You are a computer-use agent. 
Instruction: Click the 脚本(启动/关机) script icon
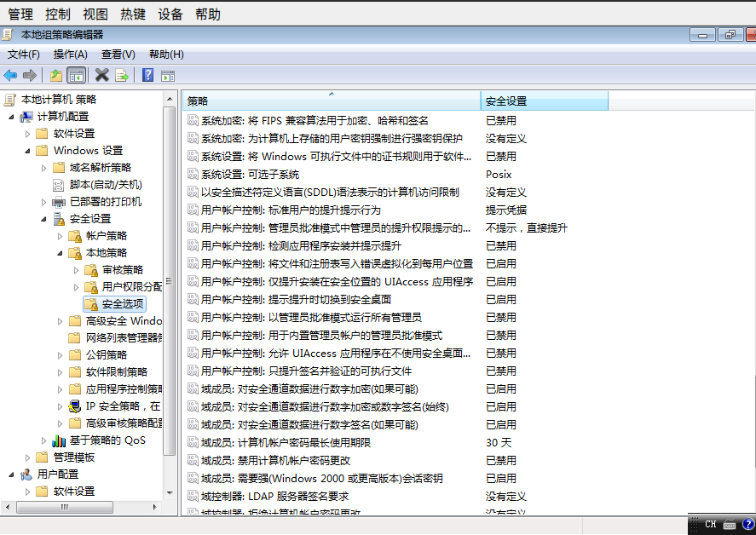tap(58, 185)
